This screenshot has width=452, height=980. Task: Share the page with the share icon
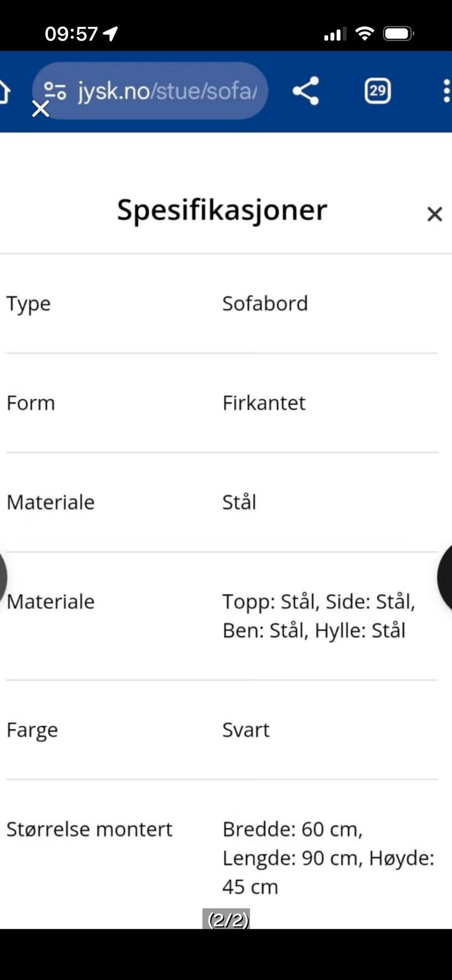pyautogui.click(x=306, y=90)
